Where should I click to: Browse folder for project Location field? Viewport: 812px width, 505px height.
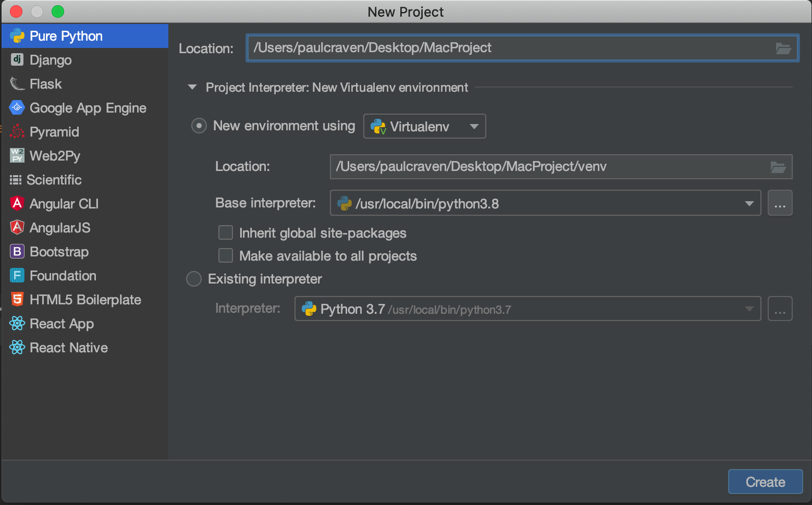pos(783,48)
